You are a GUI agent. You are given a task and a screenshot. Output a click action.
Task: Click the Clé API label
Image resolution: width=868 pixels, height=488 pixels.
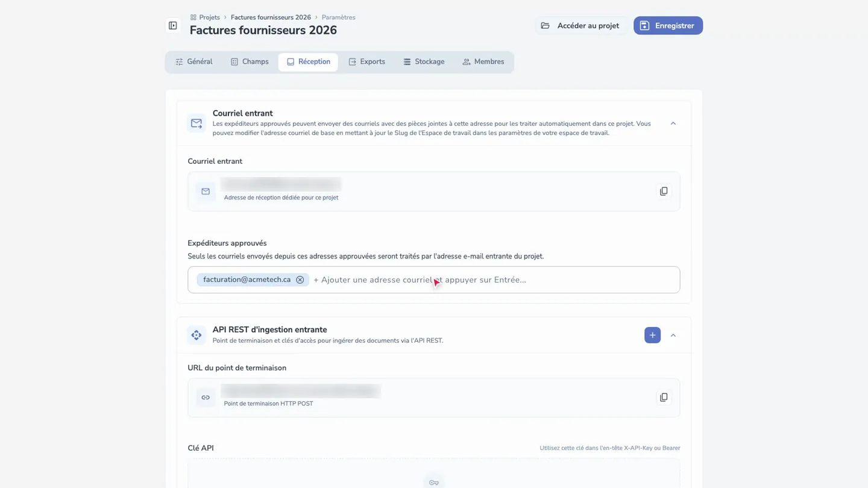[201, 448]
